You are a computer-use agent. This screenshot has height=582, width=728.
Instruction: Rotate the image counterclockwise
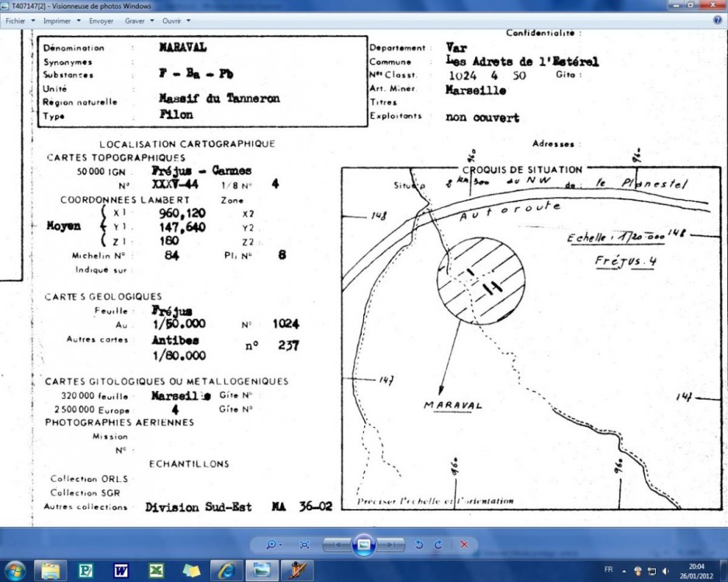[419, 545]
